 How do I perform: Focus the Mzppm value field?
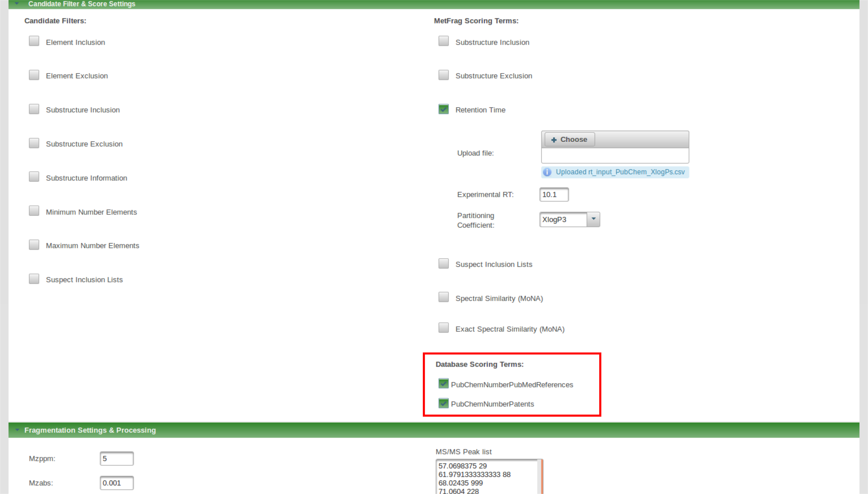pyautogui.click(x=117, y=459)
